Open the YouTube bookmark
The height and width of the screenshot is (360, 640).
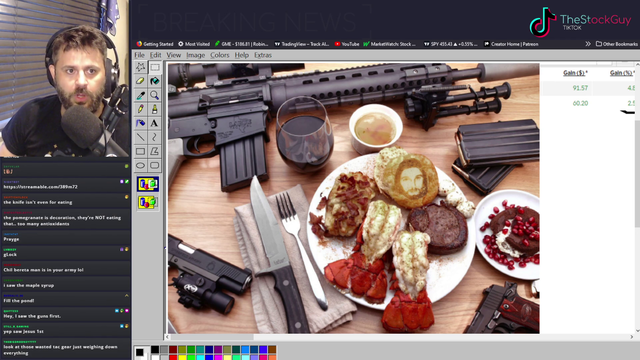pyautogui.click(x=347, y=44)
